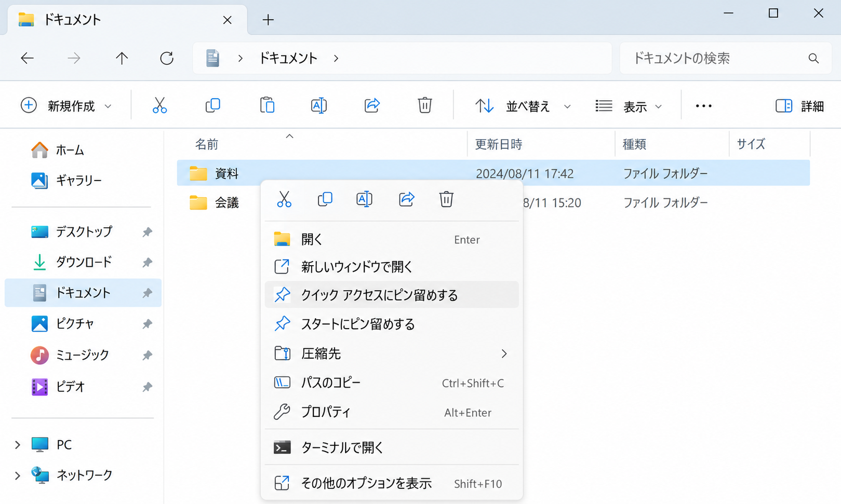The height and width of the screenshot is (504, 841).
Task: Add a new tab with plus
Action: pos(268,20)
